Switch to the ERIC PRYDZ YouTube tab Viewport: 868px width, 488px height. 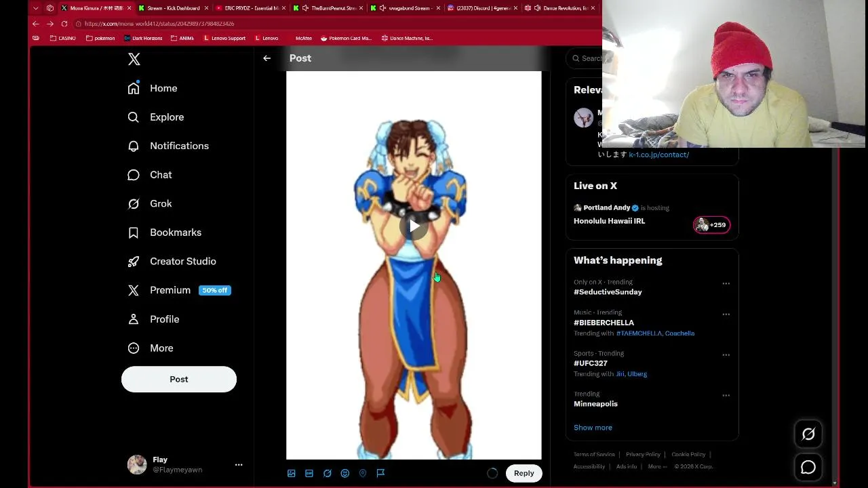[x=251, y=8]
